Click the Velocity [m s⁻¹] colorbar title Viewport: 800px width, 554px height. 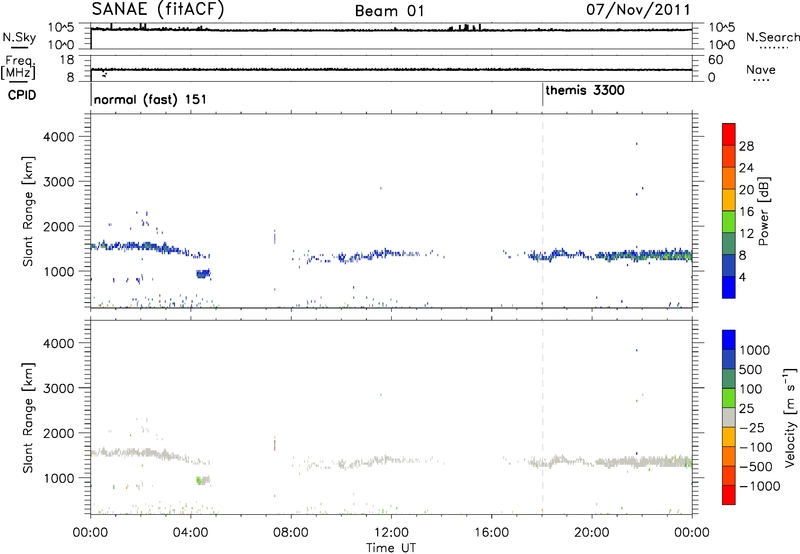(x=790, y=417)
